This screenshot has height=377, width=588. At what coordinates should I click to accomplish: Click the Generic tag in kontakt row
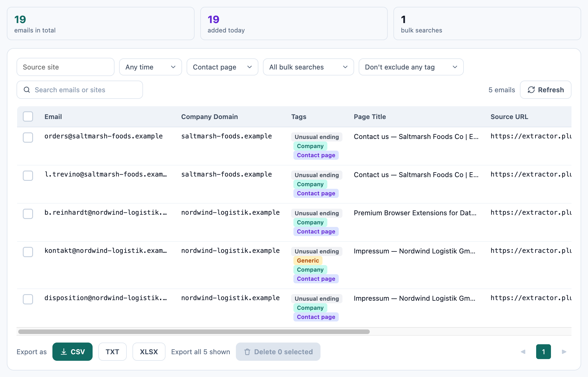(x=308, y=261)
